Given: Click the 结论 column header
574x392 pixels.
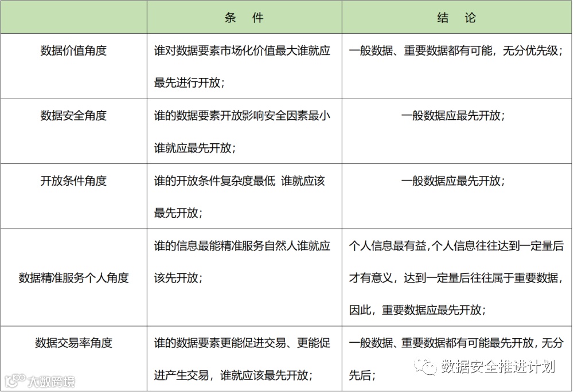Looking at the screenshot, I should [456, 18].
